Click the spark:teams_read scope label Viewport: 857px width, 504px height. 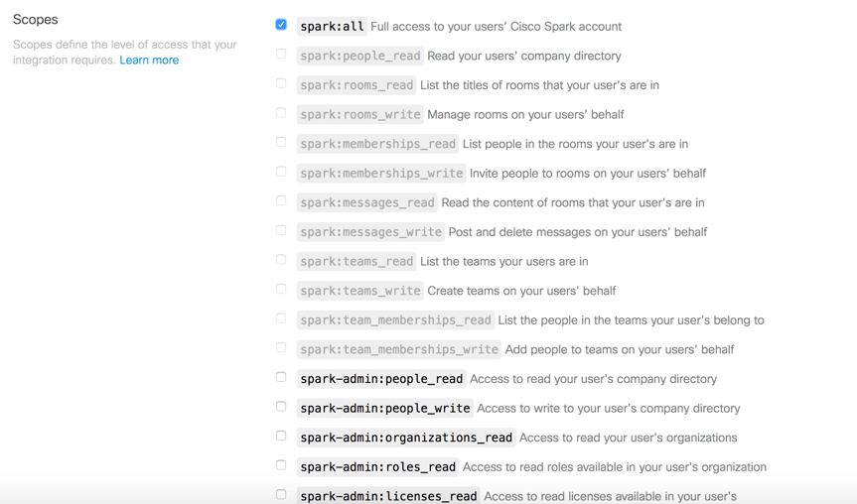(357, 262)
